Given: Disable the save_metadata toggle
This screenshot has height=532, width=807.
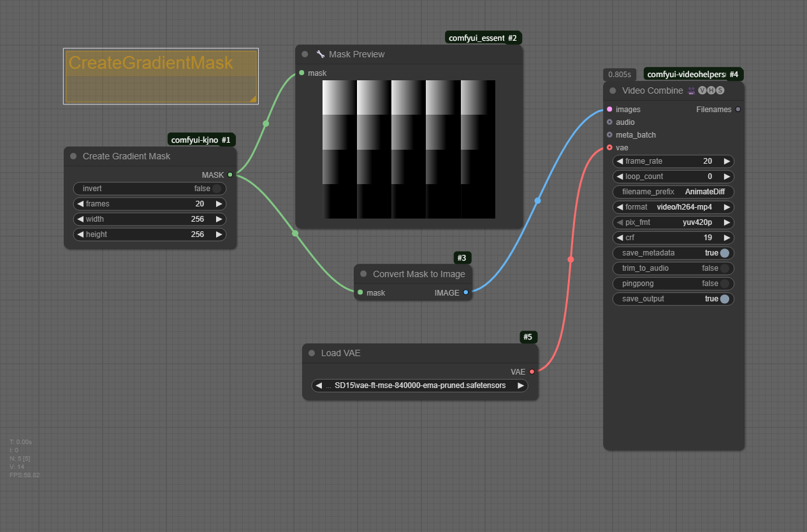Looking at the screenshot, I should point(724,253).
